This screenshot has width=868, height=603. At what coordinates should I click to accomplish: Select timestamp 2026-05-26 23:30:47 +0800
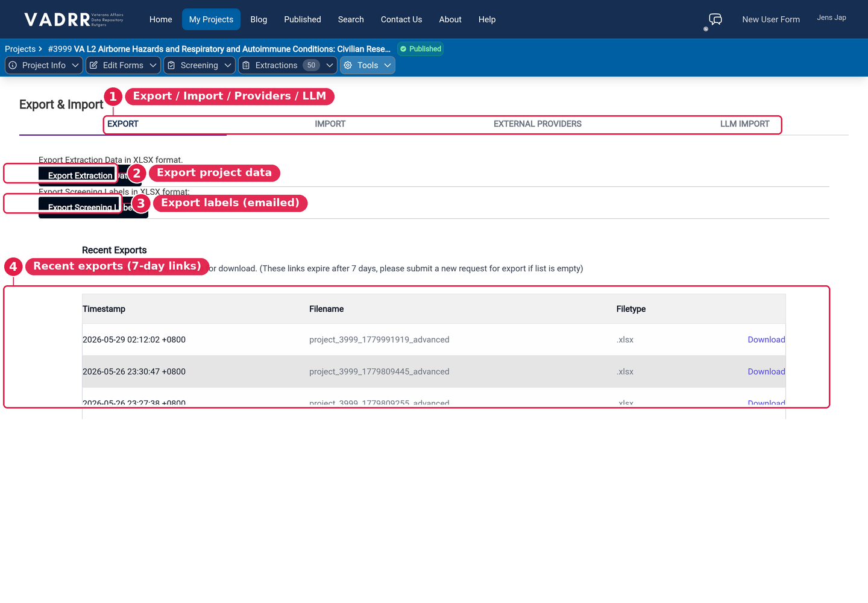134,371
